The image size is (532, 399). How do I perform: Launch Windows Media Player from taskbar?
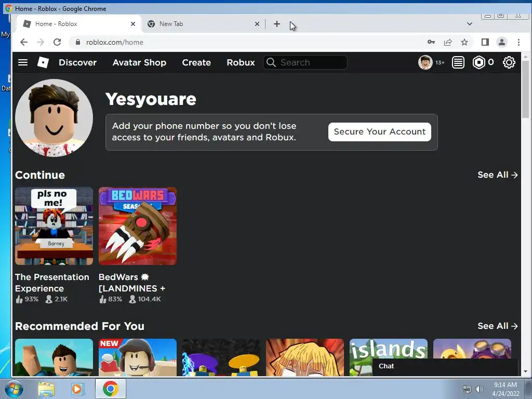(77, 389)
